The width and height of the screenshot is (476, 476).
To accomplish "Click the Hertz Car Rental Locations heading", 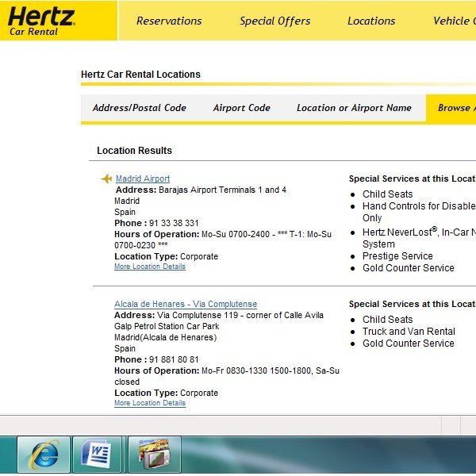I will click(x=140, y=75).
